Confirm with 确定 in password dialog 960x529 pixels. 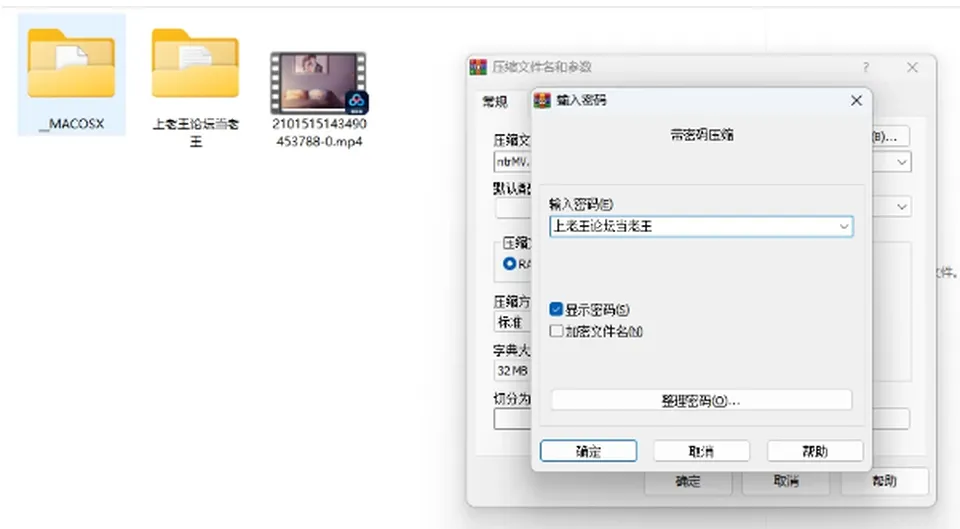pos(588,451)
